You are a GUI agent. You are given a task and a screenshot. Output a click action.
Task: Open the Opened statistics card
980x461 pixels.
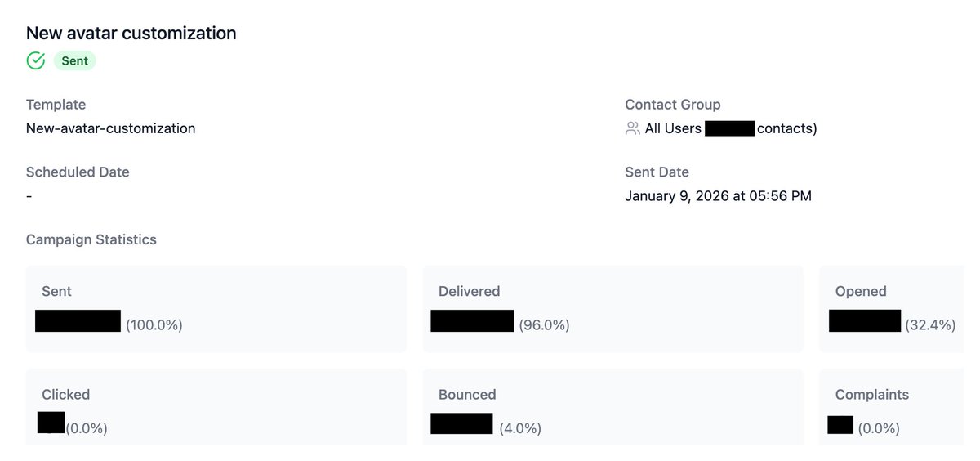[891, 309]
